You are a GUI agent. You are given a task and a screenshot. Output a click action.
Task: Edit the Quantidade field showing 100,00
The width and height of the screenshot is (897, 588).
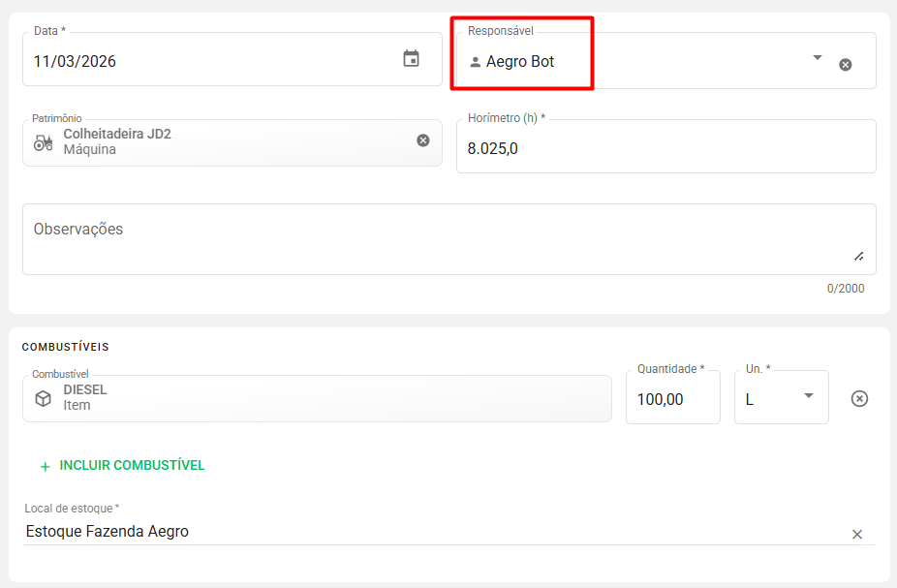point(671,399)
